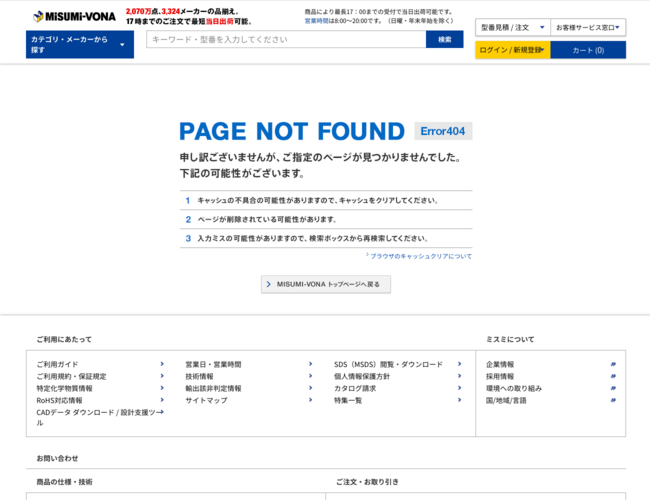The width and height of the screenshot is (650, 500).
Task: Click arrow icon next to ご利用ガイド
Action: click(162, 364)
